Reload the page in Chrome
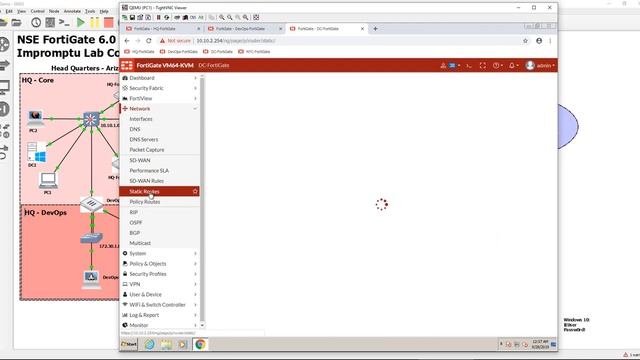The height and width of the screenshot is (360, 640). (x=149, y=41)
